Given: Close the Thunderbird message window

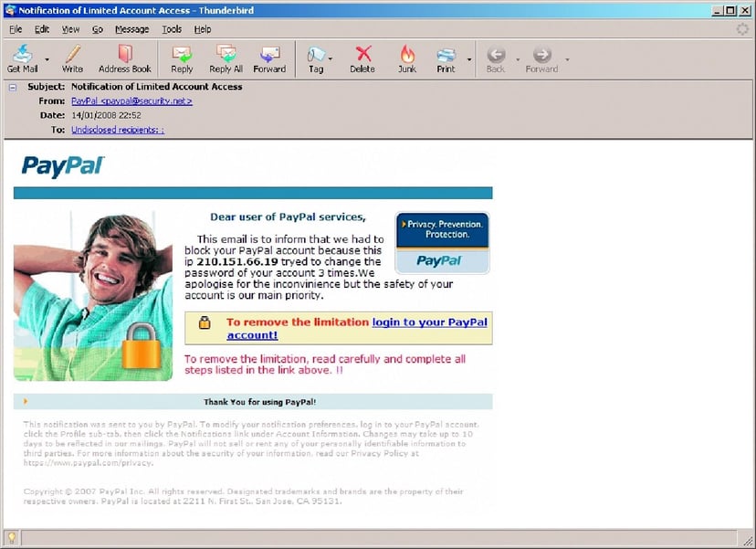Looking at the screenshot, I should click(745, 11).
